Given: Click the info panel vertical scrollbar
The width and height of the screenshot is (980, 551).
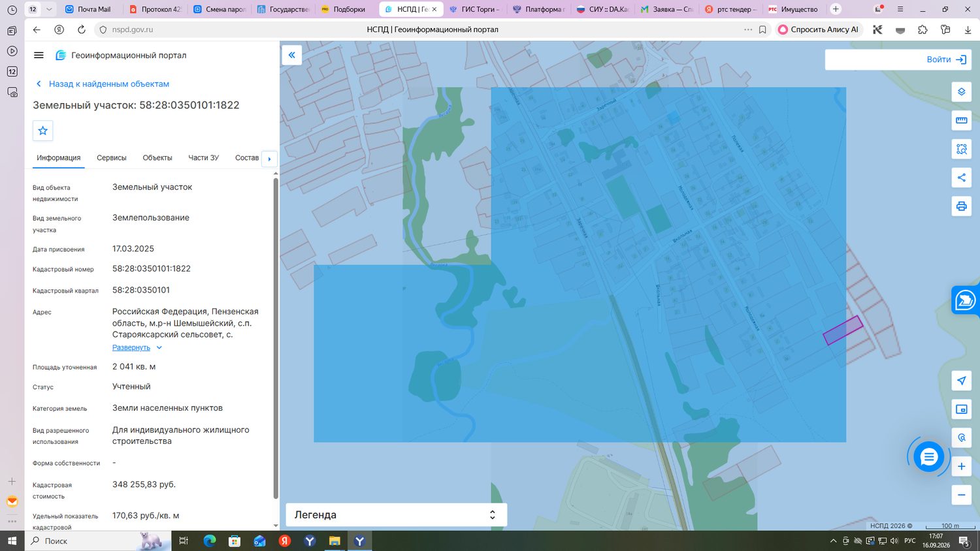Looking at the screenshot, I should point(276,339).
